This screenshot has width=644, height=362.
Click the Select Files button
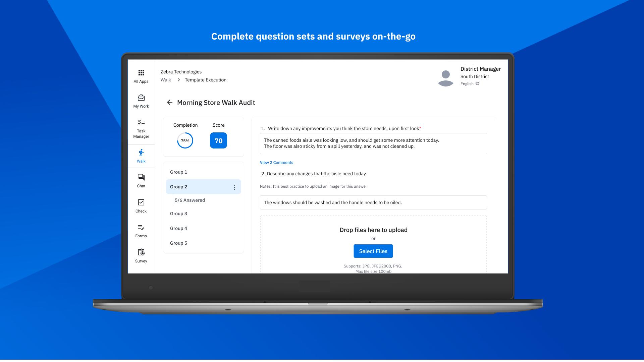373,251
